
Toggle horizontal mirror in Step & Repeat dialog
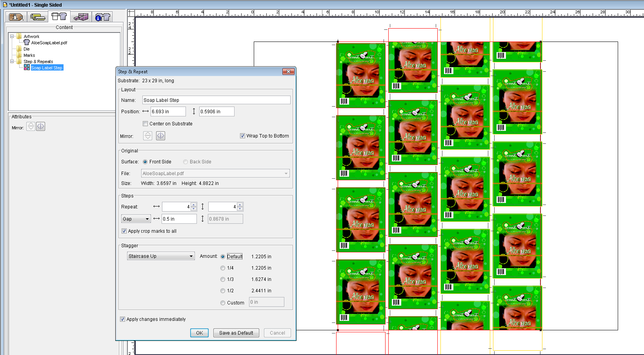pos(160,136)
